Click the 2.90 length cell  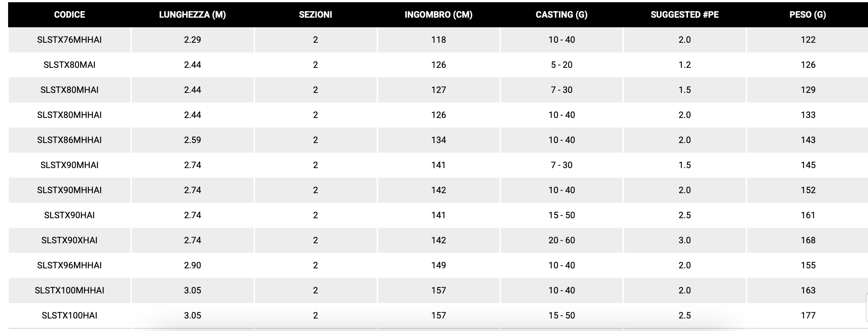point(193,265)
